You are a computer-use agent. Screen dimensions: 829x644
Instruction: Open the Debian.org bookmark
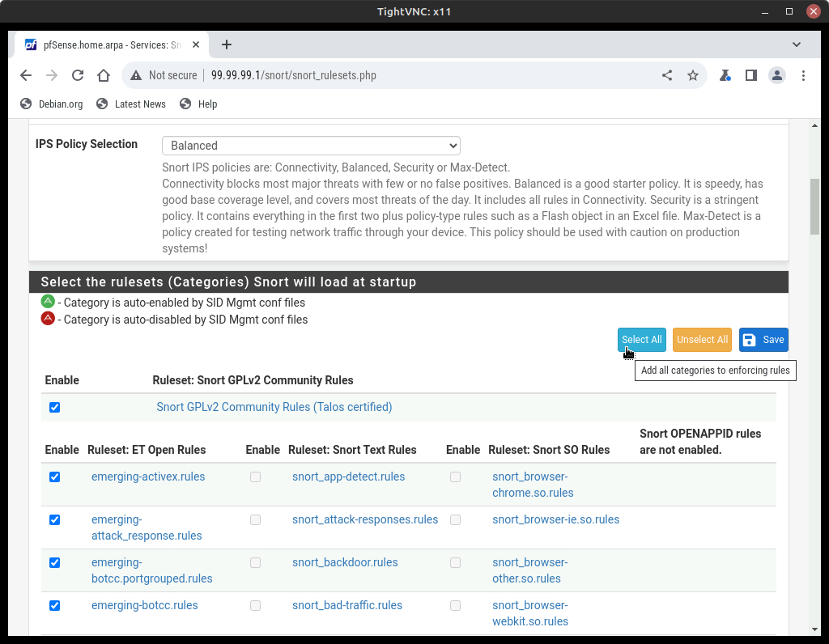51,104
